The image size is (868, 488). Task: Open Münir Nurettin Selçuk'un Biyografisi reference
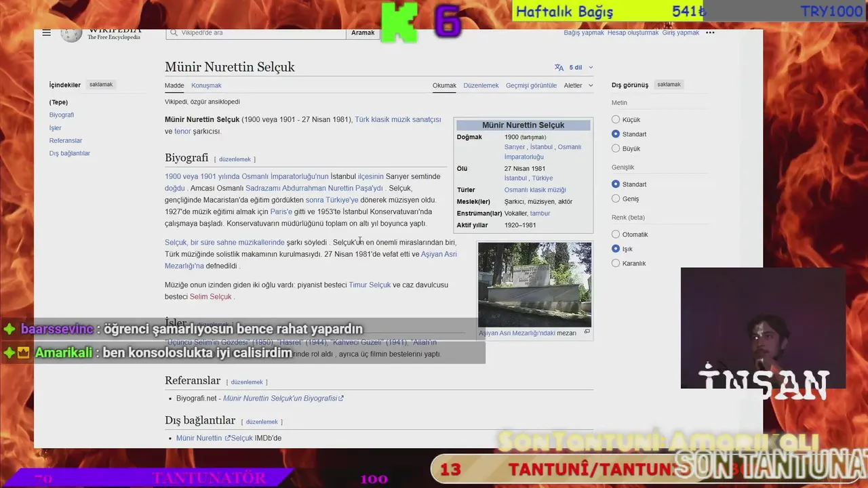[x=280, y=399]
